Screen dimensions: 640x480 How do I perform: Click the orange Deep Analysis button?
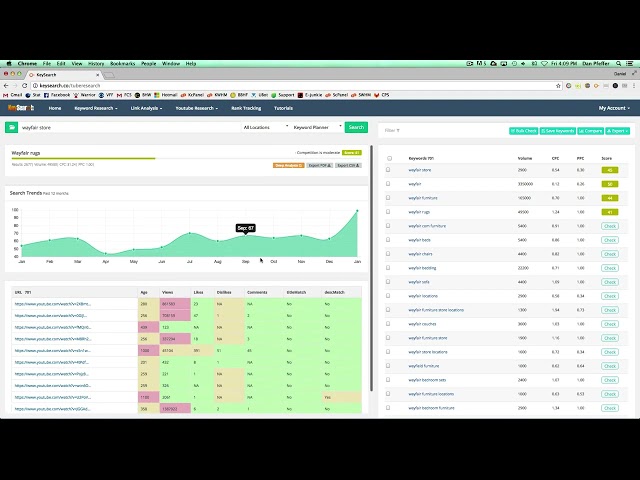289,165
